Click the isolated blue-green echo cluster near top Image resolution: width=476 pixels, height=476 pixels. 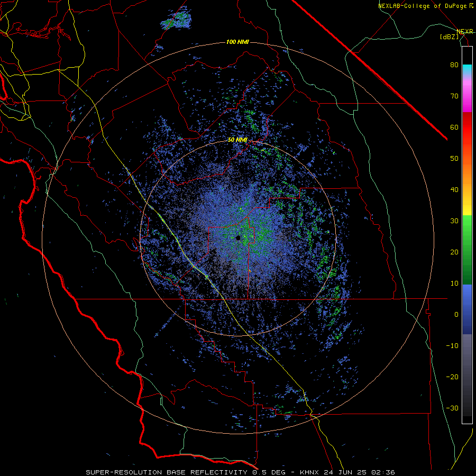tap(176, 19)
